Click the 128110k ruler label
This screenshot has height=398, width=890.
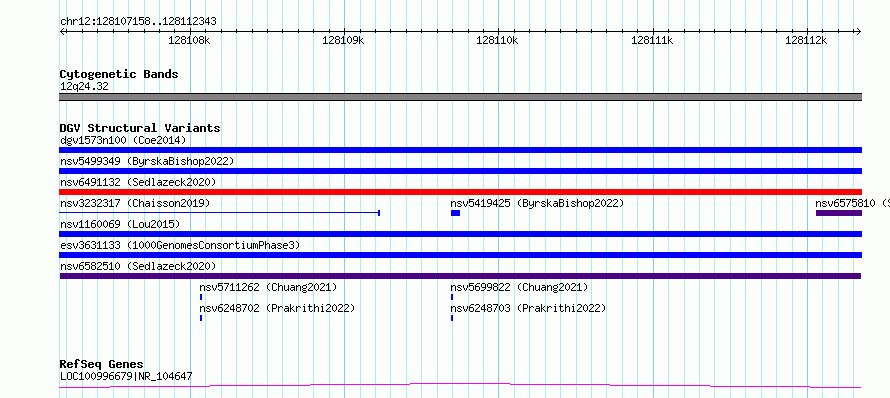[x=497, y=40]
